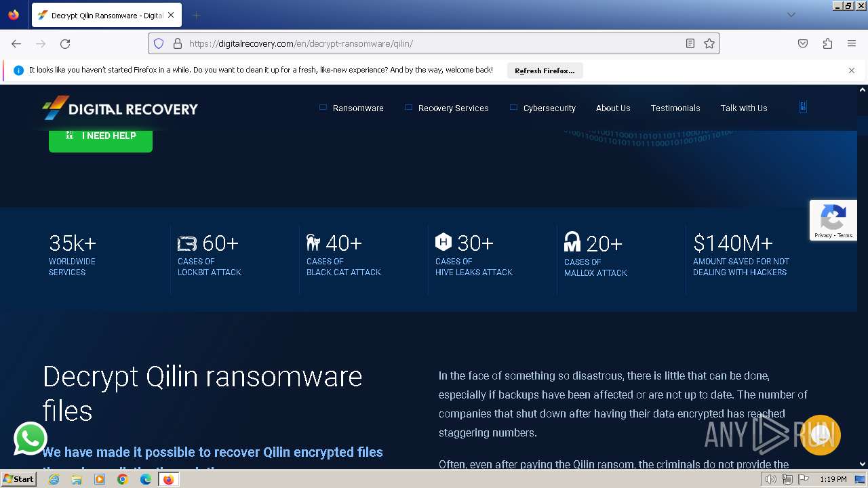The width and height of the screenshot is (868, 488).
Task: Open reCAPTCHA Privacy link
Action: click(x=823, y=235)
